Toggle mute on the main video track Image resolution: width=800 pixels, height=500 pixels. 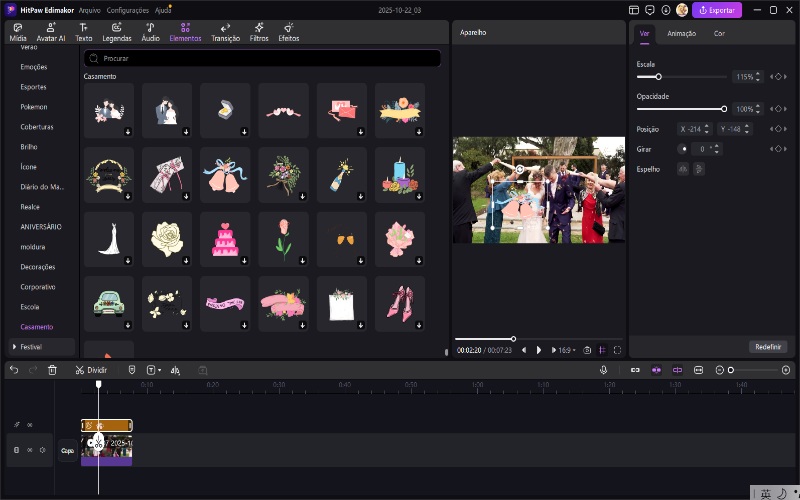(42, 450)
